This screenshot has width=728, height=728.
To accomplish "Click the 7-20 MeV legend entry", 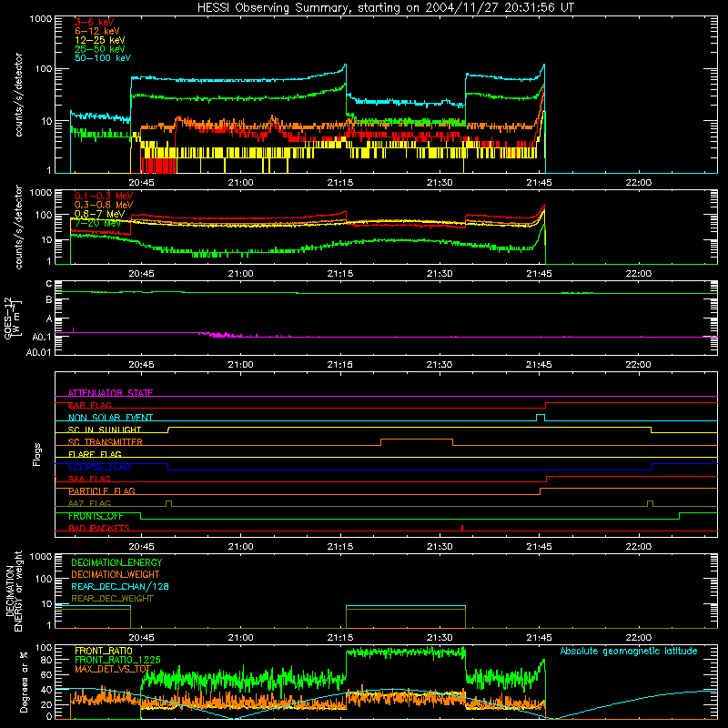I will pyautogui.click(x=97, y=223).
